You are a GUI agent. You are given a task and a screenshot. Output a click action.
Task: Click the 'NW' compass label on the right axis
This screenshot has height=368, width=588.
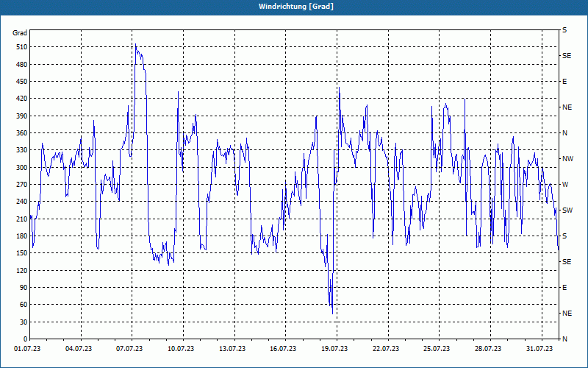point(567,159)
